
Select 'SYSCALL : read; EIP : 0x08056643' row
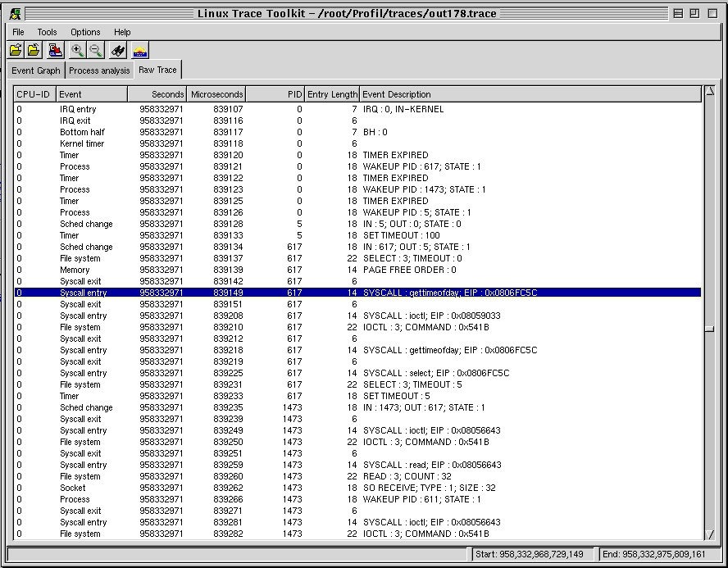(x=357, y=465)
